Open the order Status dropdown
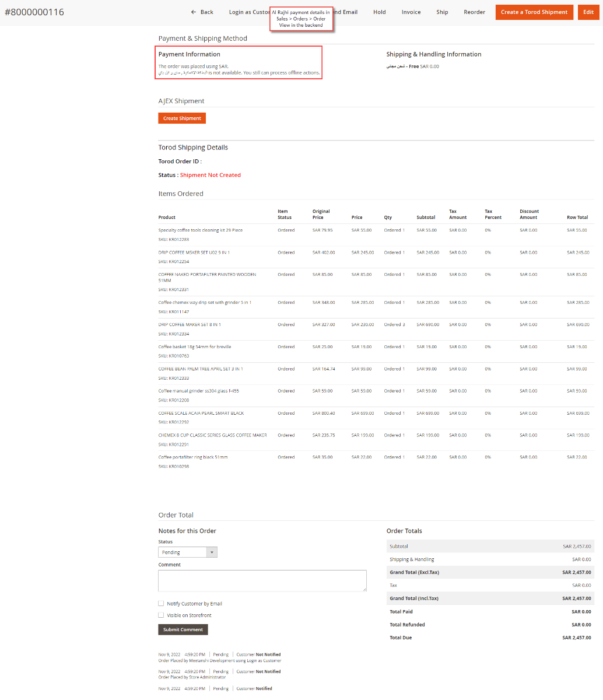The height and width of the screenshot is (700, 603). (x=183, y=552)
